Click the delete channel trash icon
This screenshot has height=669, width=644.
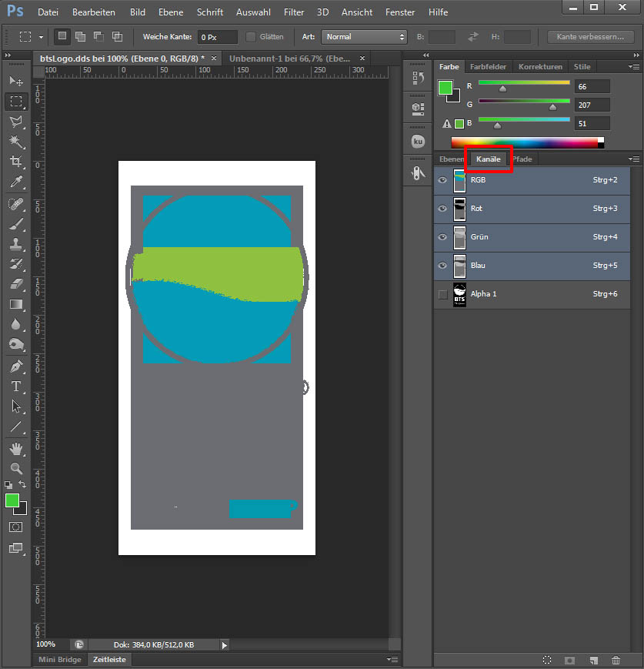point(616,660)
